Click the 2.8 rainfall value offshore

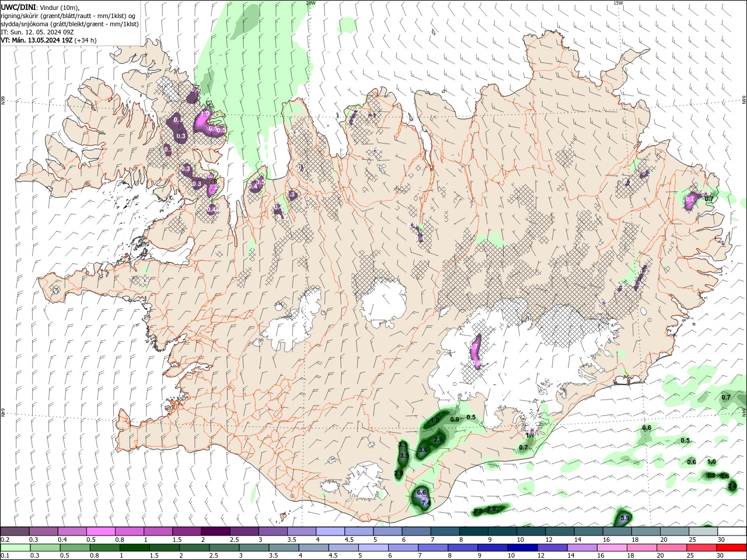pyautogui.click(x=491, y=509)
